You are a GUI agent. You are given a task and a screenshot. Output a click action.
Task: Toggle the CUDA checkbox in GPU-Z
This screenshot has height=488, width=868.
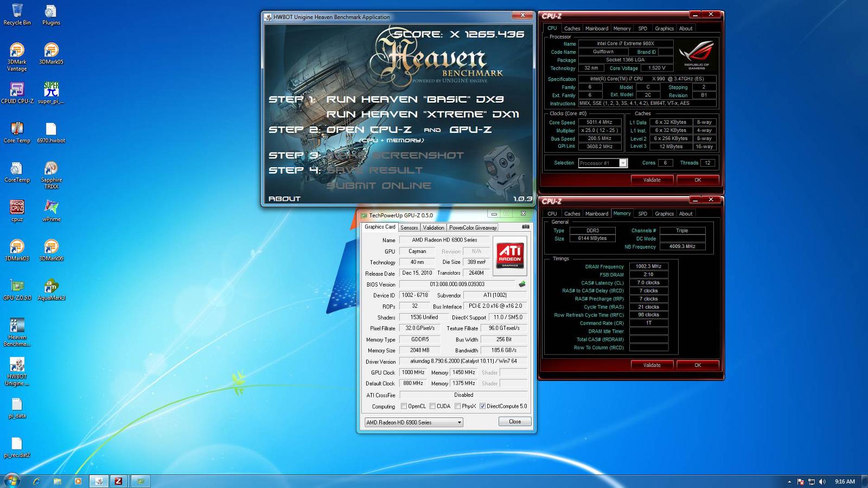[432, 406]
